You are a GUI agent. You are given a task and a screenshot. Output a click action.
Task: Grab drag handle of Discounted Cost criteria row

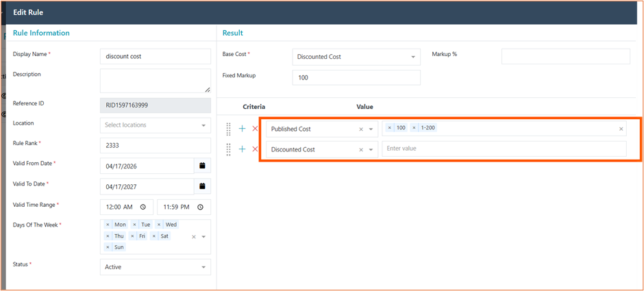(x=229, y=149)
